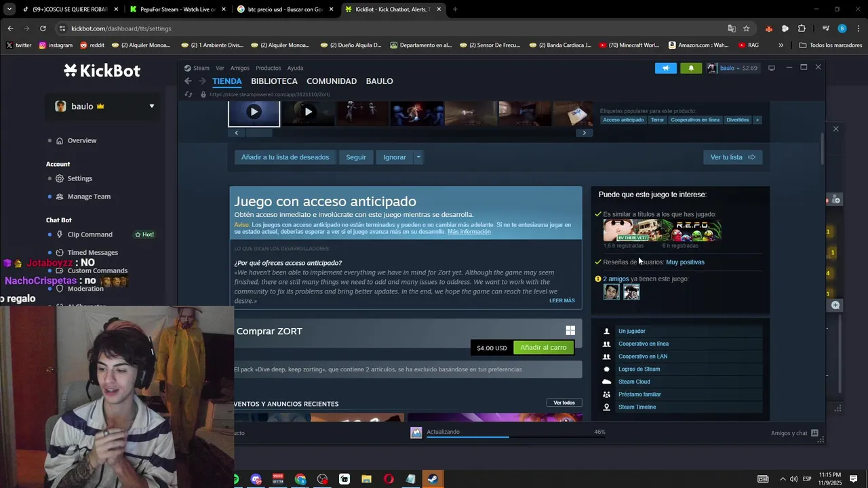Expand the baulo user dropdown in KickBot
868x488 pixels.
pos(152,106)
